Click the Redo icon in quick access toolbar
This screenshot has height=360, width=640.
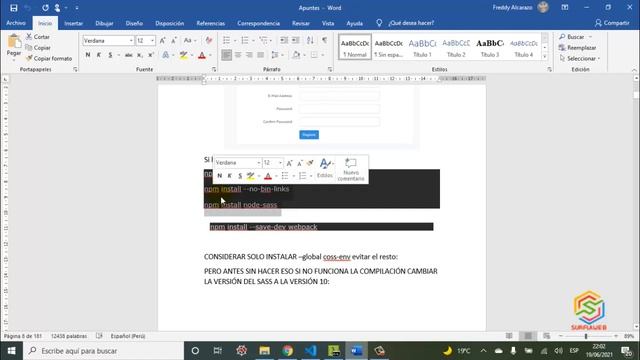[x=45, y=8]
